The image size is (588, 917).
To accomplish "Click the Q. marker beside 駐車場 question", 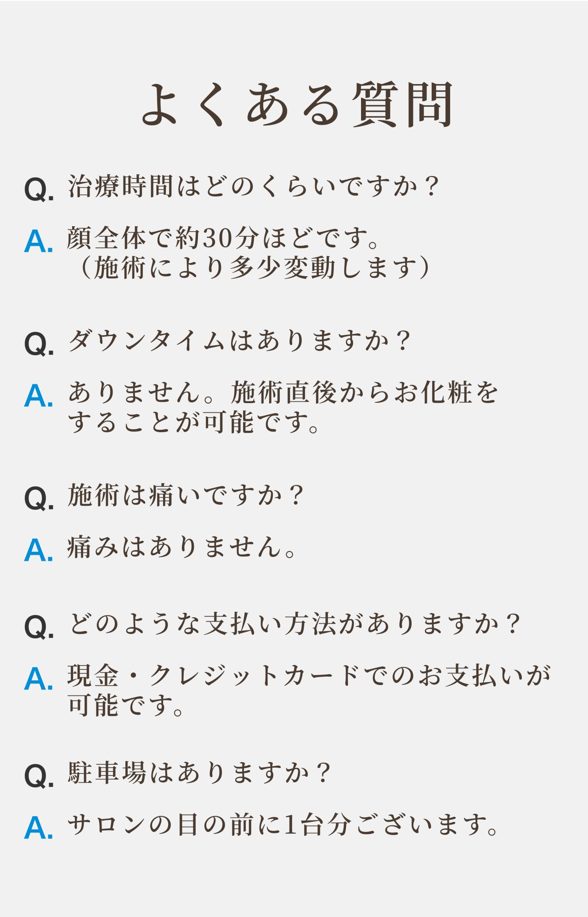I will (39, 775).
